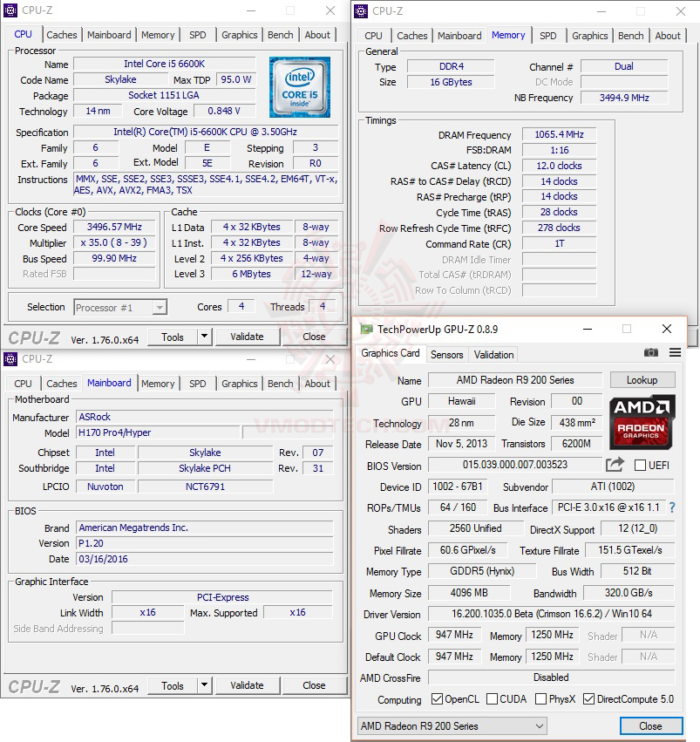The image size is (700, 742).
Task: Open the GPU-Z hamburger menu icon
Action: click(x=675, y=352)
